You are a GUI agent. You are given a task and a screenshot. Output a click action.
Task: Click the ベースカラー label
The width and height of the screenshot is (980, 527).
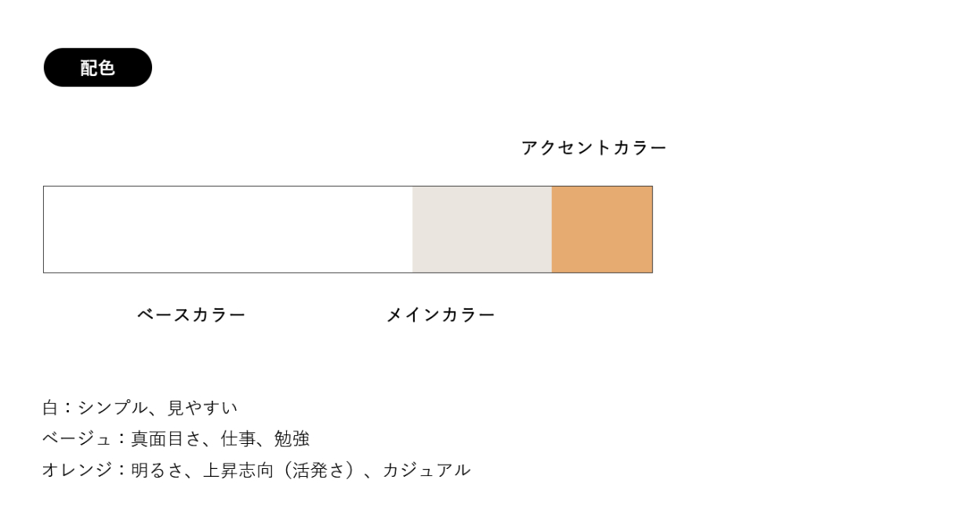[x=191, y=315]
